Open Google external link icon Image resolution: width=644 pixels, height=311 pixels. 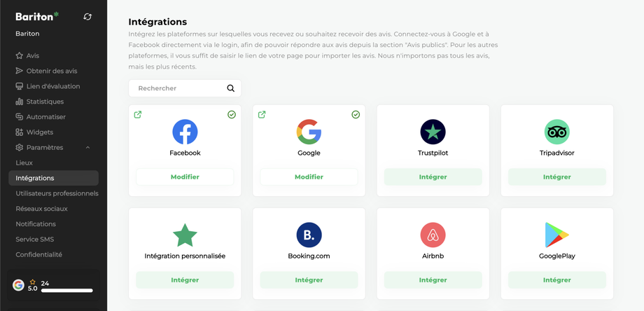coord(262,115)
